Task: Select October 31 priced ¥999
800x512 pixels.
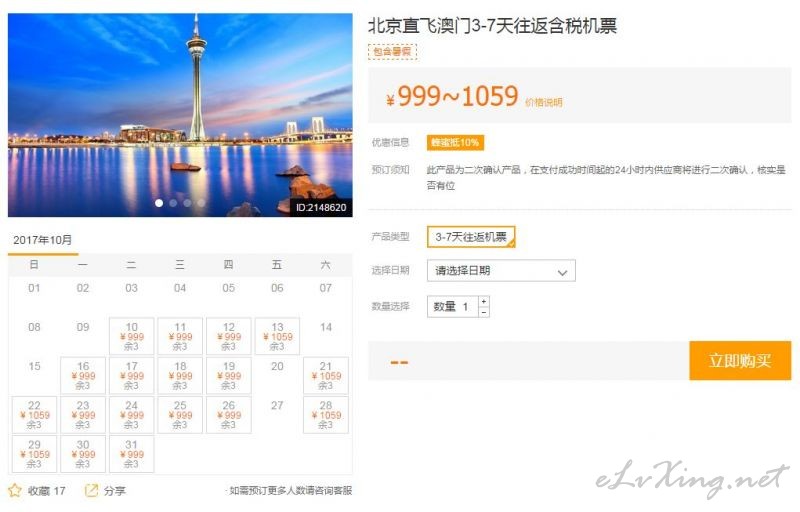Action: pyautogui.click(x=132, y=454)
